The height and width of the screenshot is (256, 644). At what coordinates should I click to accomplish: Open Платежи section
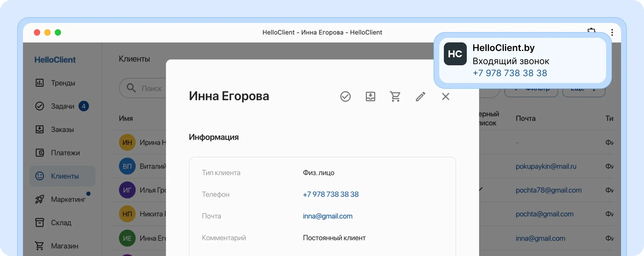coord(63,153)
